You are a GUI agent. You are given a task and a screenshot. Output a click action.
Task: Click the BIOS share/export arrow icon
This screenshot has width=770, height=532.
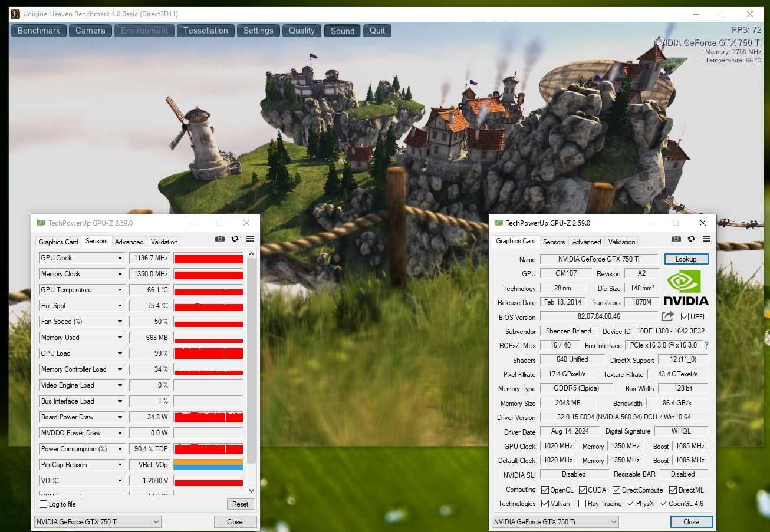pos(667,316)
